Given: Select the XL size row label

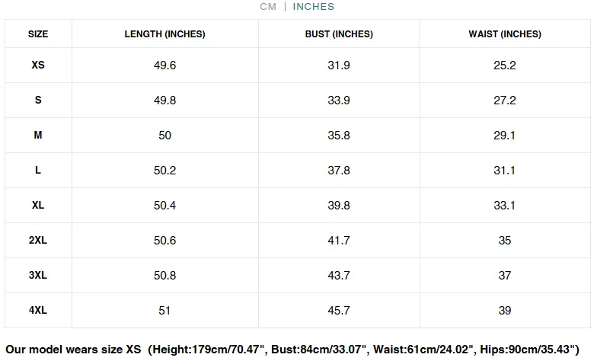Looking at the screenshot, I should 38,206.
